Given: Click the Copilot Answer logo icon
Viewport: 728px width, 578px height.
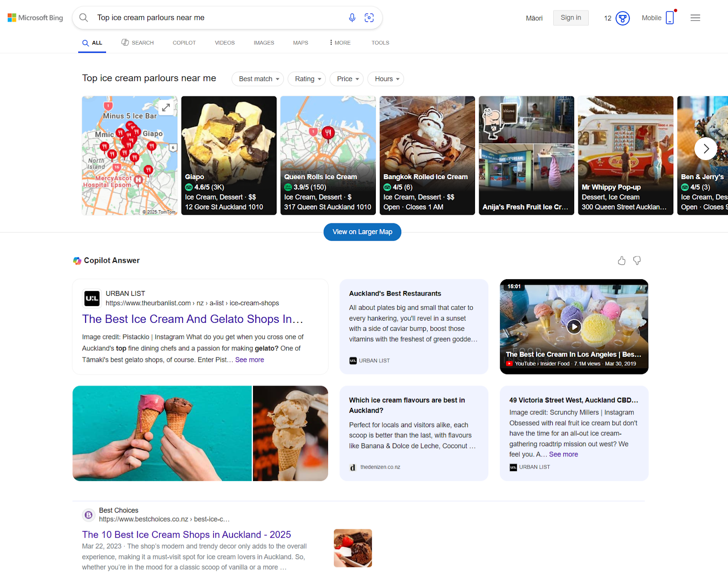Looking at the screenshot, I should [77, 261].
